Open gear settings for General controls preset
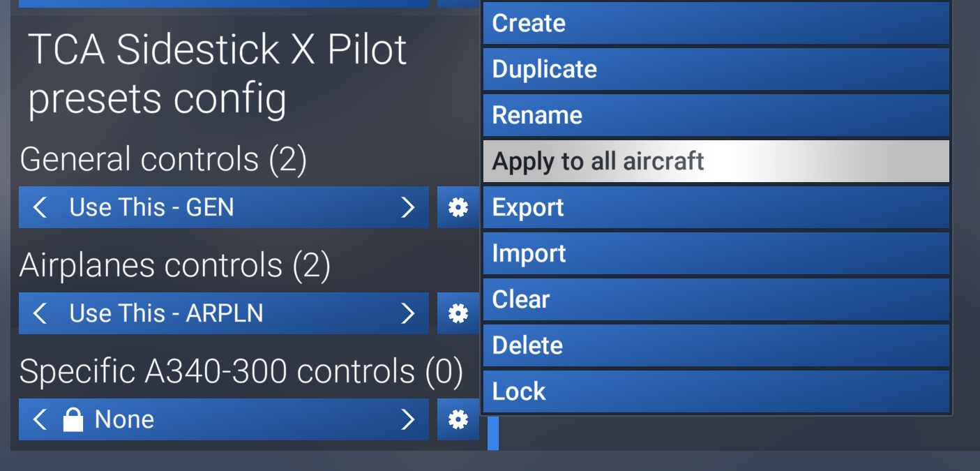Screen dimensions: 980x471 (458, 207)
